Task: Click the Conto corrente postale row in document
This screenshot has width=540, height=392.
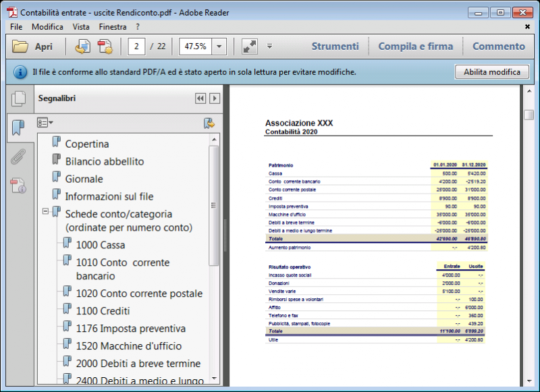Action: [x=377, y=190]
